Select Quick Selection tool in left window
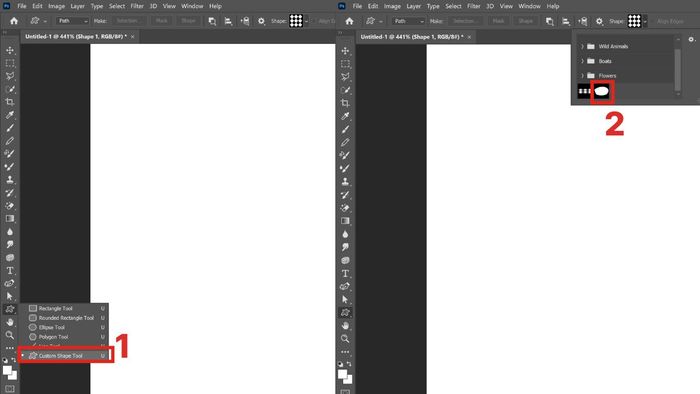 click(10, 89)
